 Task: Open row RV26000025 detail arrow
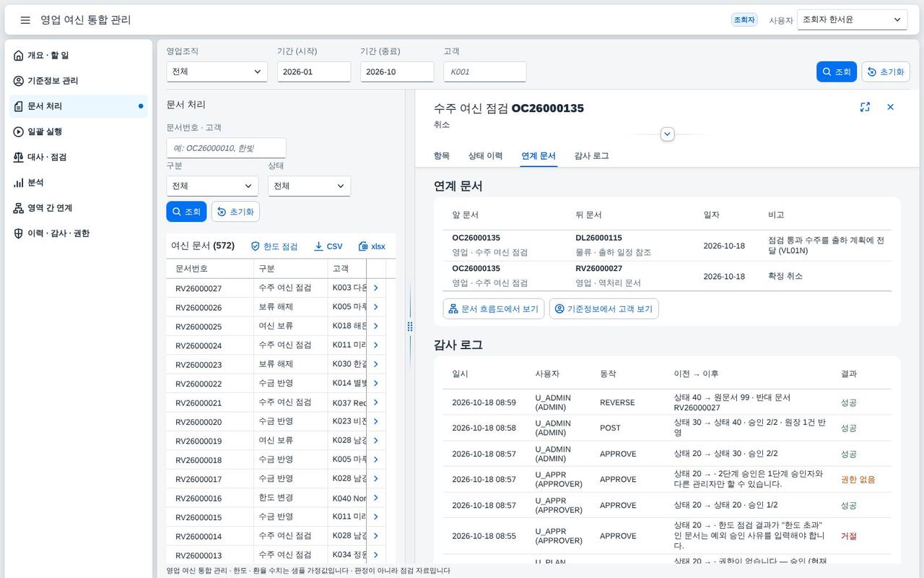375,326
